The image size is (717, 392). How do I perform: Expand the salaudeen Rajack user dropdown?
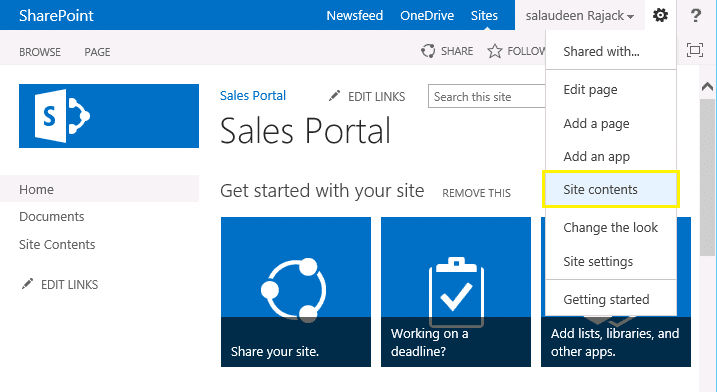click(580, 16)
